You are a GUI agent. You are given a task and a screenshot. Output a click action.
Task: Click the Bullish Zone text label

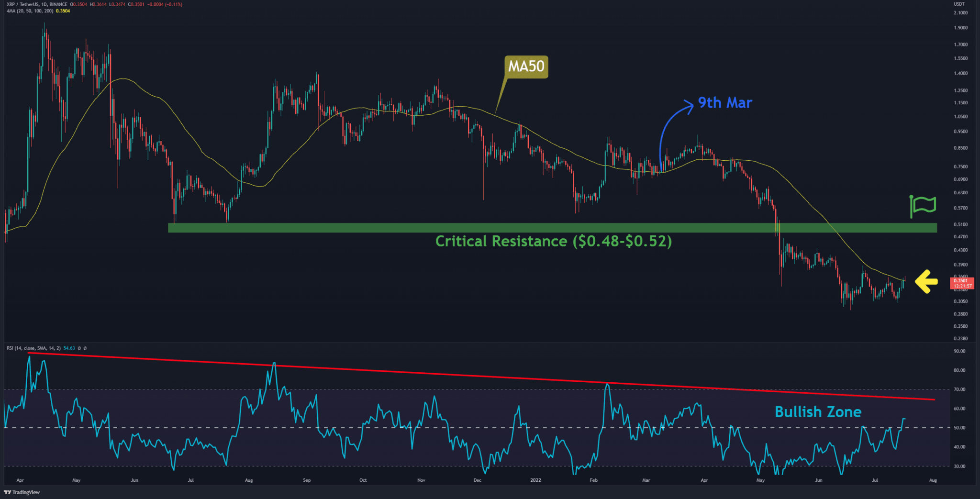pos(818,412)
